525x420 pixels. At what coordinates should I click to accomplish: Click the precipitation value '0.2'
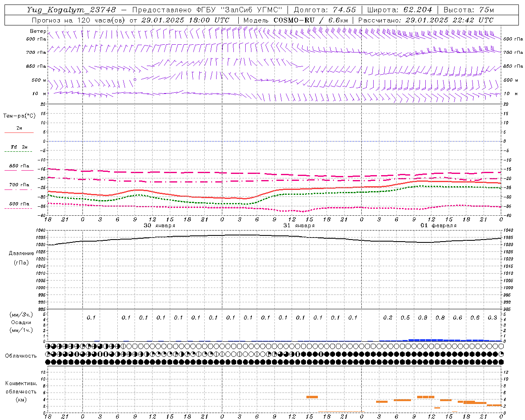tap(388, 318)
